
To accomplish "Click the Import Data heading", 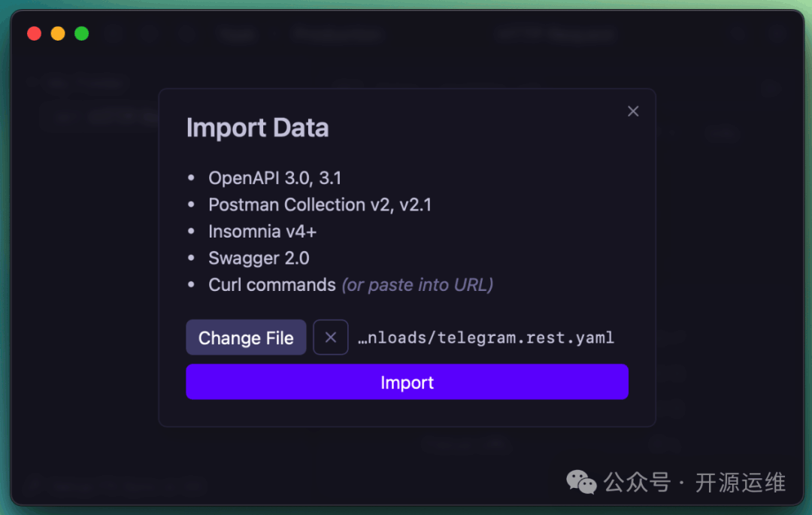I will [257, 128].
